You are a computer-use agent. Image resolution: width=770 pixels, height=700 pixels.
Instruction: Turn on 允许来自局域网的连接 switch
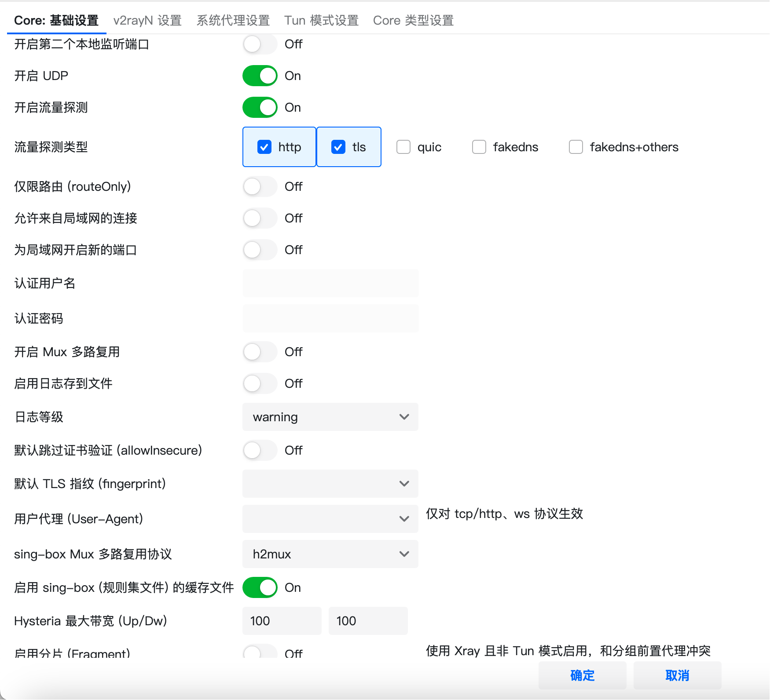(x=260, y=218)
